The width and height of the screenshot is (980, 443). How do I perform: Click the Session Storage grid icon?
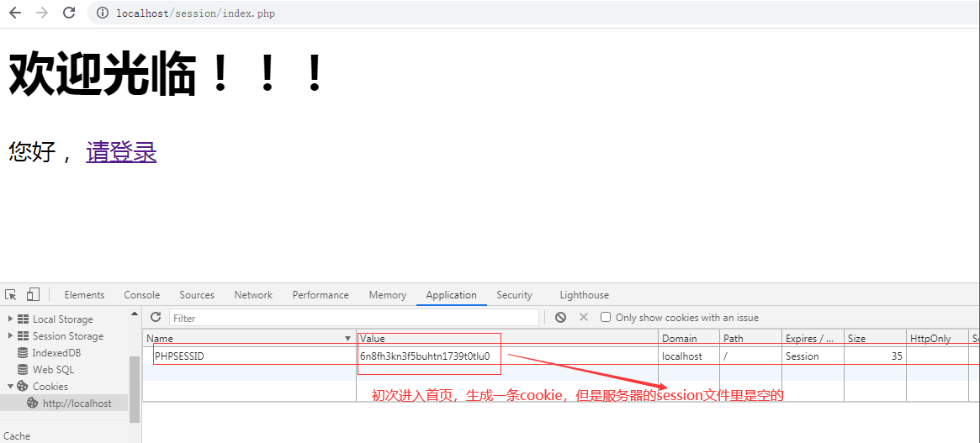[x=23, y=336]
